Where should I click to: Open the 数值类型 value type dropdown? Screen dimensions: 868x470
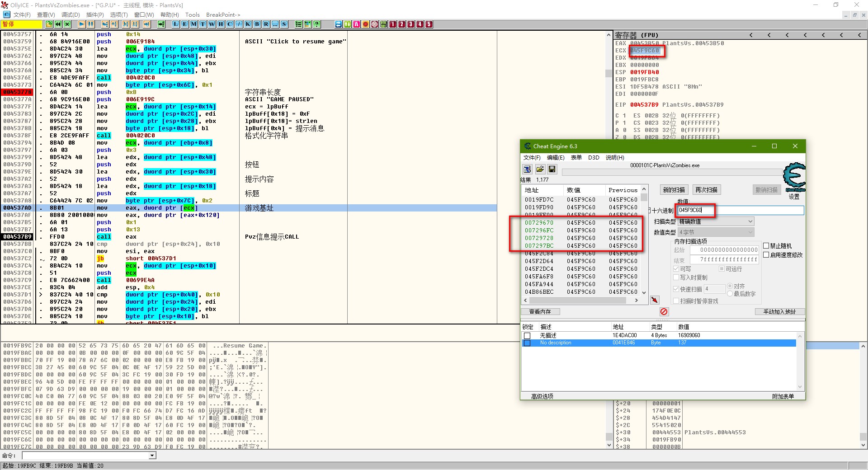tap(716, 232)
